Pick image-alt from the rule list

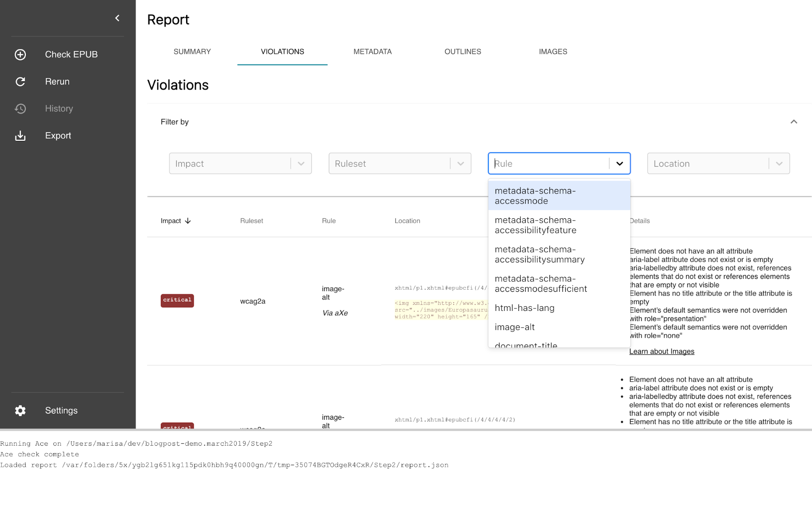559,327
